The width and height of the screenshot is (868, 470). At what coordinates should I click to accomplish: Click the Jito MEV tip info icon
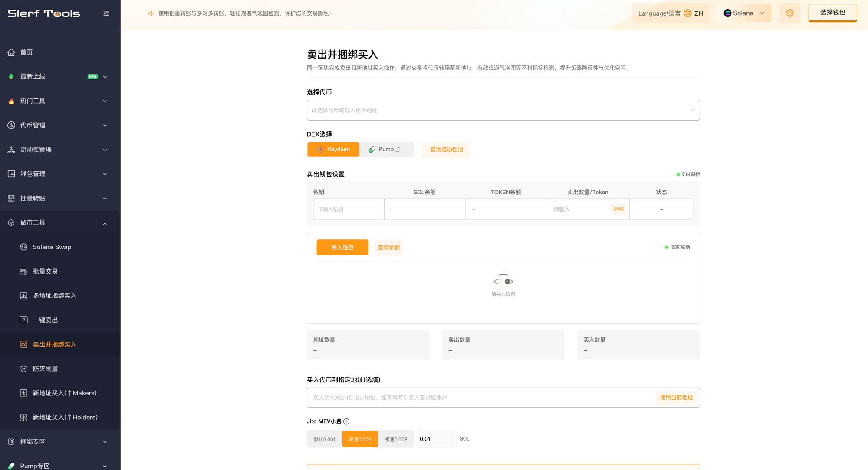[x=346, y=421]
